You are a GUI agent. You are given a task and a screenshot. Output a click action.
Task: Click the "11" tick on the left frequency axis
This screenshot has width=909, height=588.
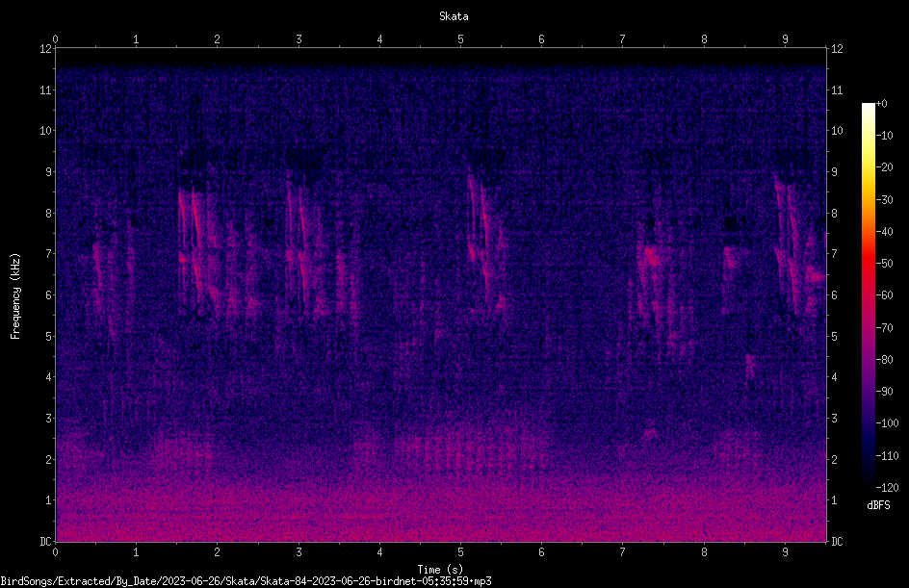[x=45, y=89]
